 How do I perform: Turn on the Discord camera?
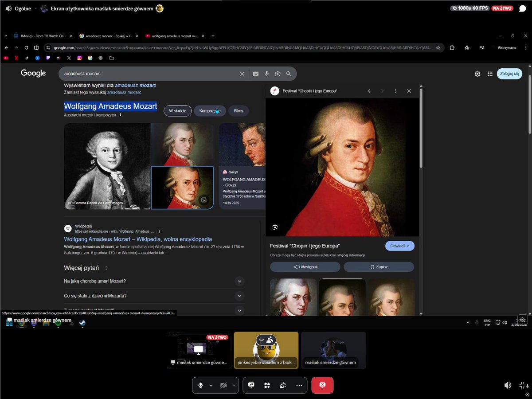pos(223,385)
